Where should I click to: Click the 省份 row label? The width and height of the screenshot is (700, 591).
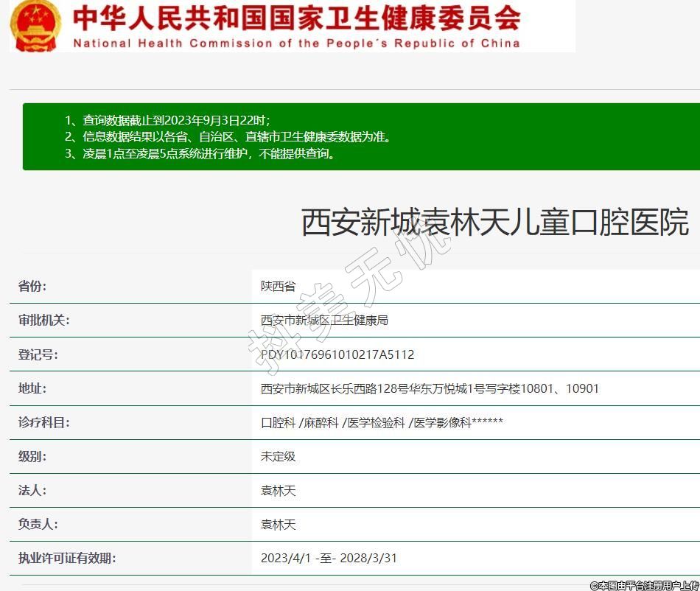pos(32,287)
